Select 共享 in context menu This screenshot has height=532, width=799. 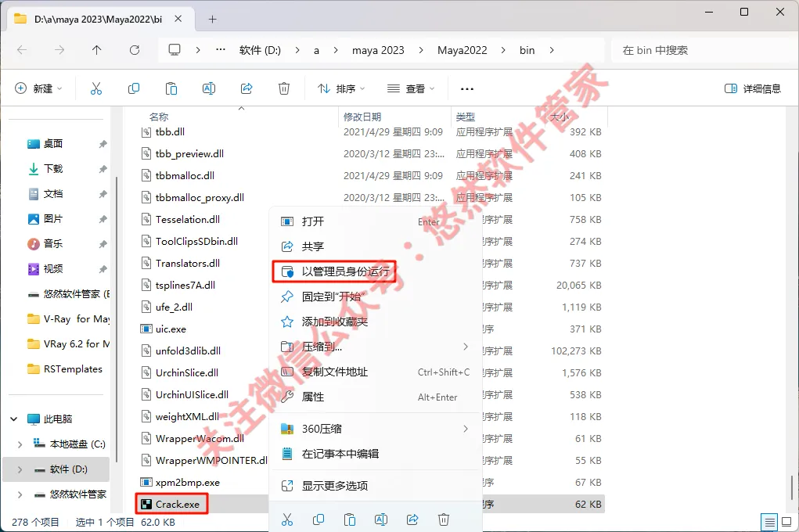click(376, 246)
